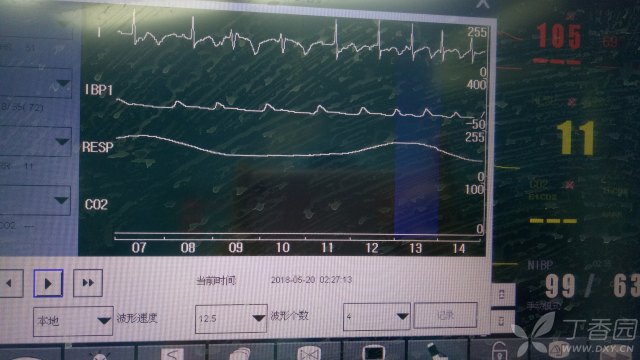Open the waveform count 4 dropdown

(377, 316)
